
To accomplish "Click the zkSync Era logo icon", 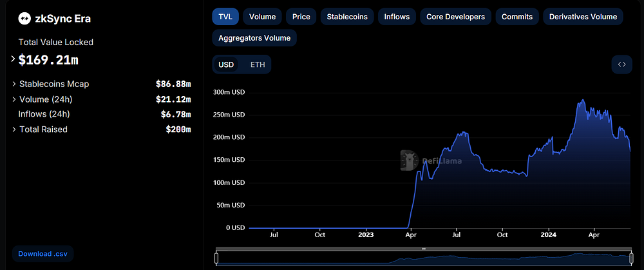I will pos(25,19).
